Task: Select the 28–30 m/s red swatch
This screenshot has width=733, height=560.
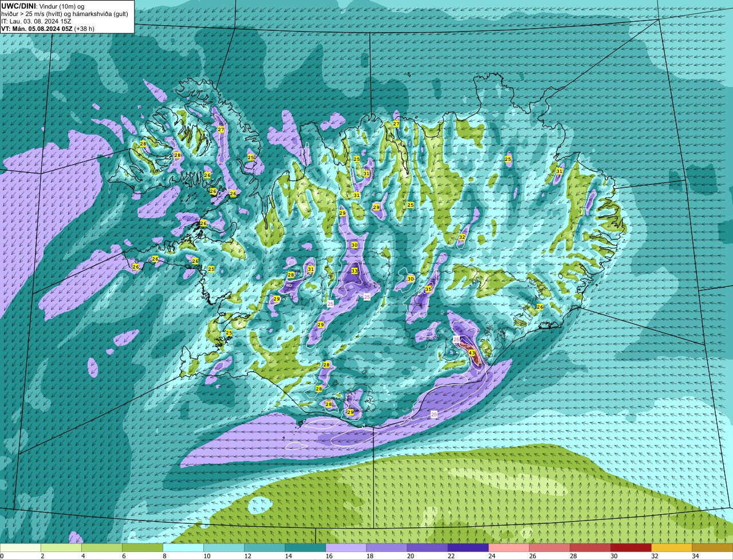Action: pos(590,547)
